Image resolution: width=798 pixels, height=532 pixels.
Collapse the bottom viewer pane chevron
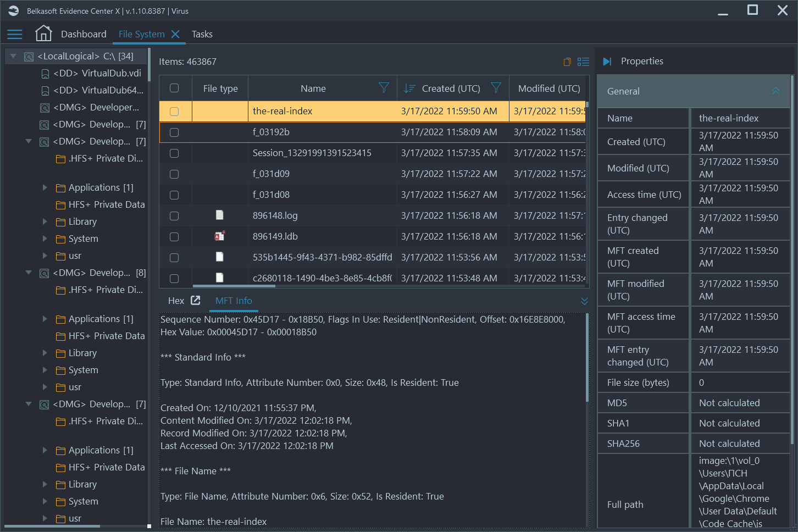(x=584, y=301)
